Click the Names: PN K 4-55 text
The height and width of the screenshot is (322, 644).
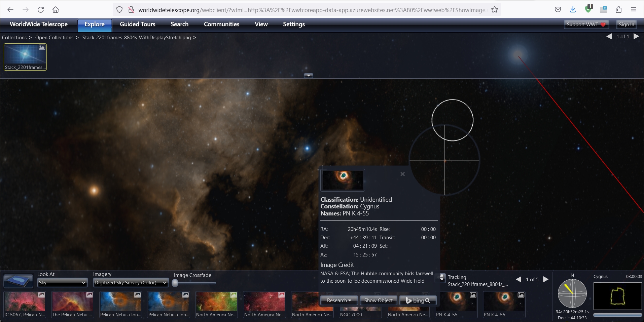click(x=345, y=213)
